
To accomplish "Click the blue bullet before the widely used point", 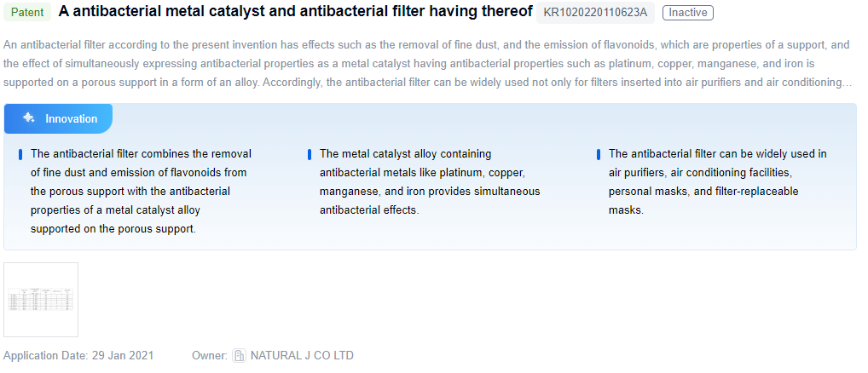I will tap(598, 155).
